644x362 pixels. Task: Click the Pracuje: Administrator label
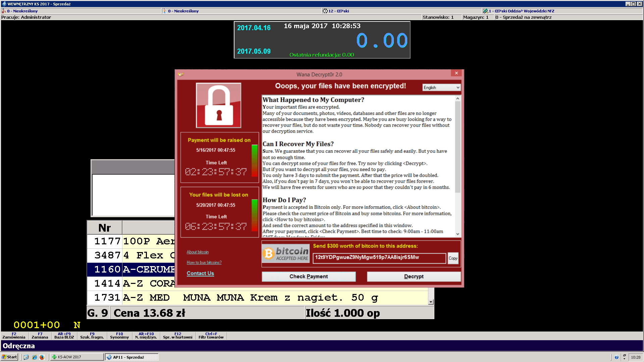(x=26, y=17)
